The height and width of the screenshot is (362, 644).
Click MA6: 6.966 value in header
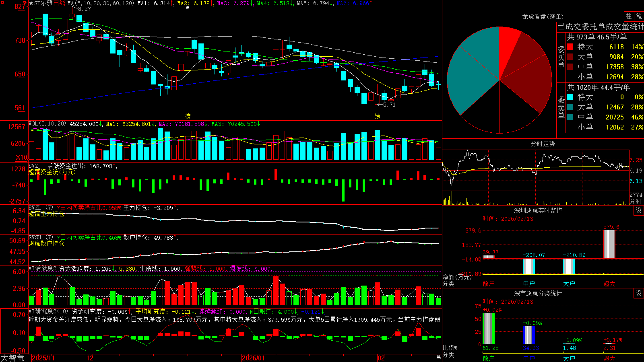coord(353,3)
